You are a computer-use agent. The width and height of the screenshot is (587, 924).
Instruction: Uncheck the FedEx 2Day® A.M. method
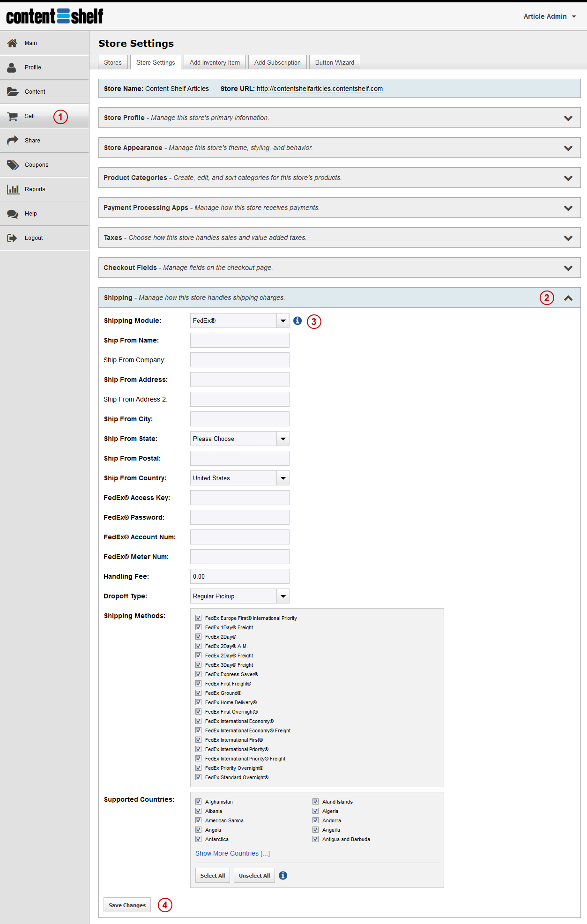point(199,646)
